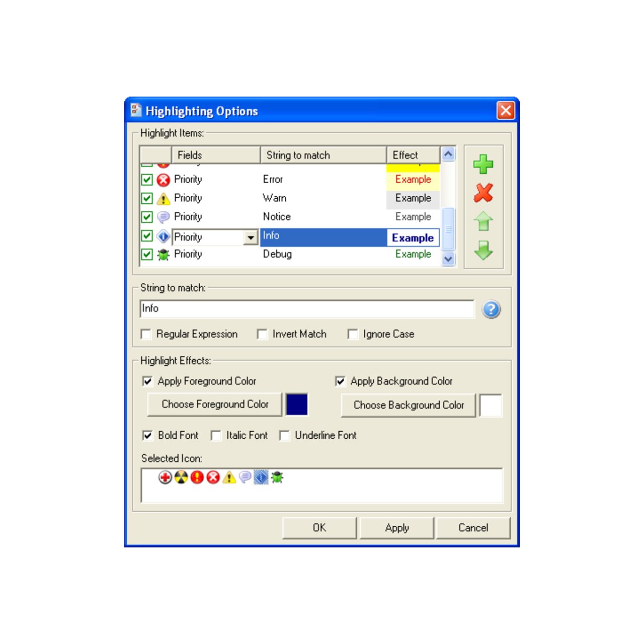This screenshot has height=644, width=644.
Task: Uncheck the Error priority row checkbox
Action: [x=146, y=179]
